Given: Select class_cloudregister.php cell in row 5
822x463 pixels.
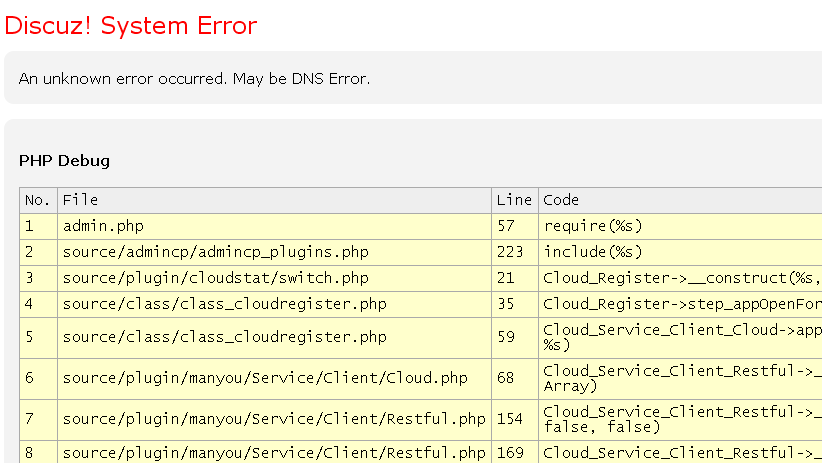Looking at the screenshot, I should point(274,337).
